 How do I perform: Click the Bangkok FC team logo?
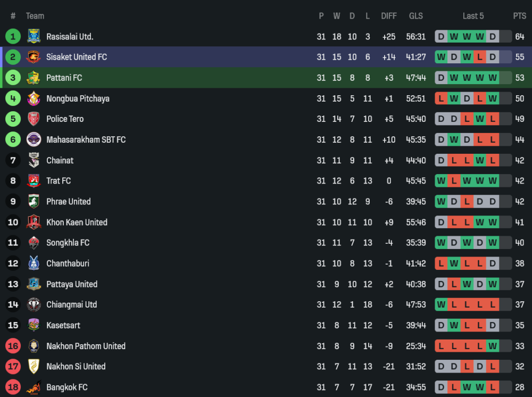pyautogui.click(x=34, y=387)
